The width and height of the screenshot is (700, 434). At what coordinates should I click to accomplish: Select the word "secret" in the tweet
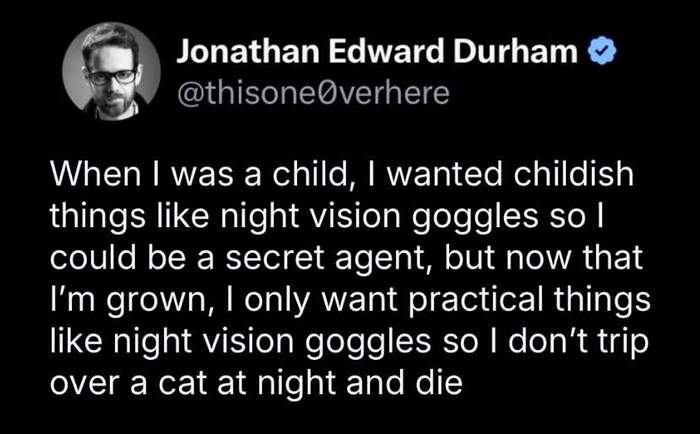(275, 259)
